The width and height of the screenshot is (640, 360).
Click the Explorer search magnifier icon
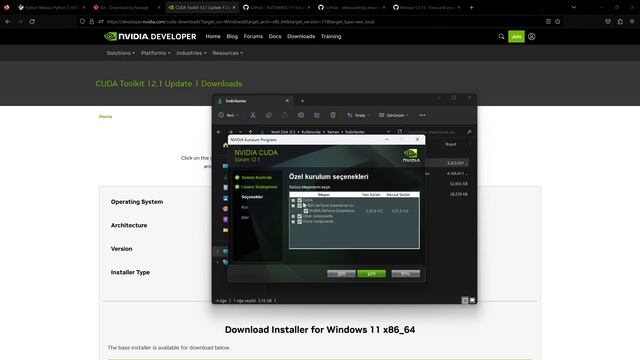[469, 132]
